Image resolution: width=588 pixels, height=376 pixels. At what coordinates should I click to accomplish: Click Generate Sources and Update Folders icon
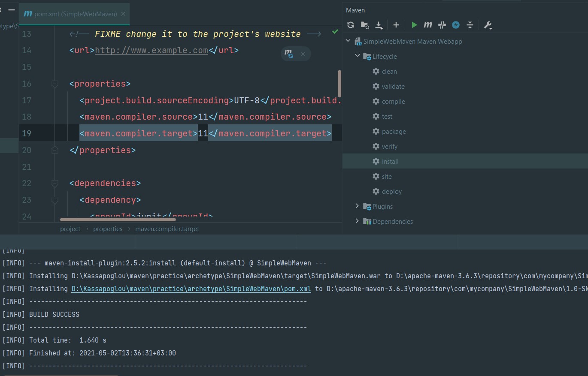(365, 25)
